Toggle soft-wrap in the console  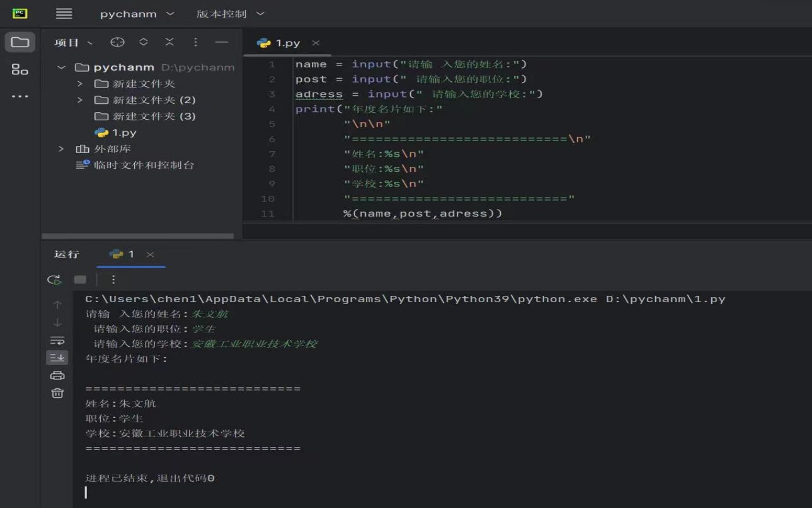tap(57, 341)
